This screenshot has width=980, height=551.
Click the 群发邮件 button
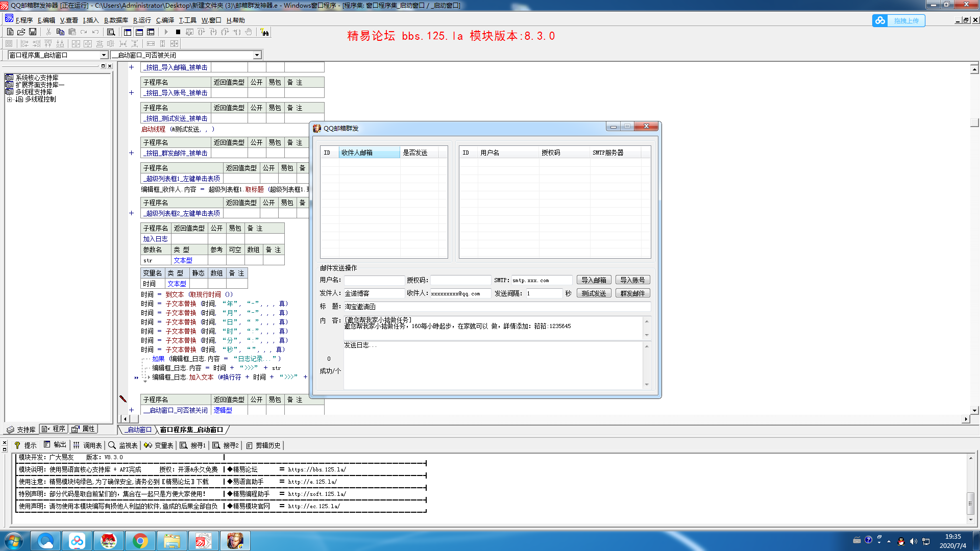click(632, 293)
